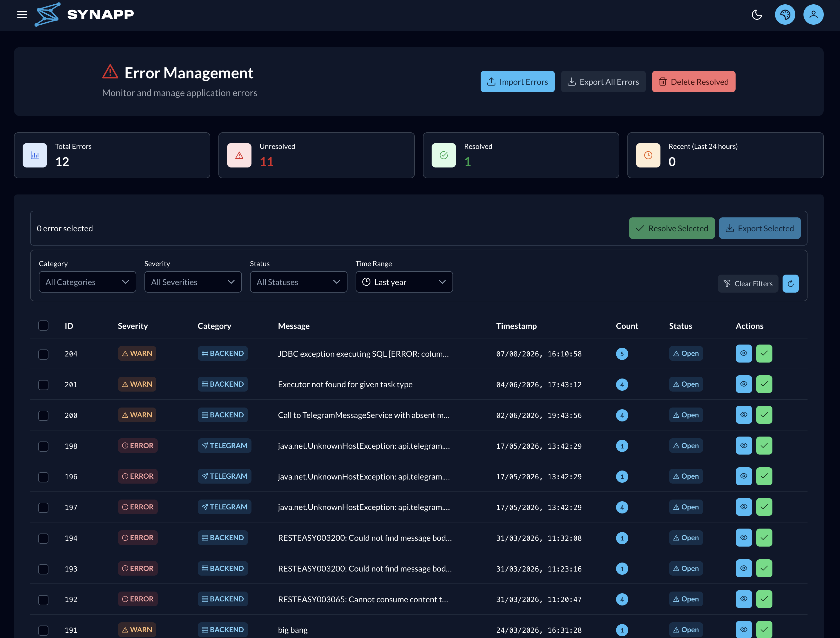Click the Total Errors stats card

[x=112, y=155]
